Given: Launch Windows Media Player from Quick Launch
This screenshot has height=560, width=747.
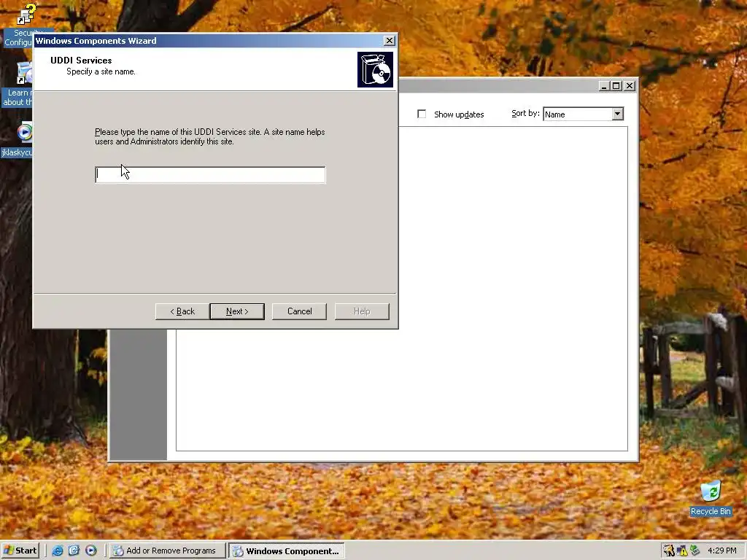Looking at the screenshot, I should tap(90, 551).
